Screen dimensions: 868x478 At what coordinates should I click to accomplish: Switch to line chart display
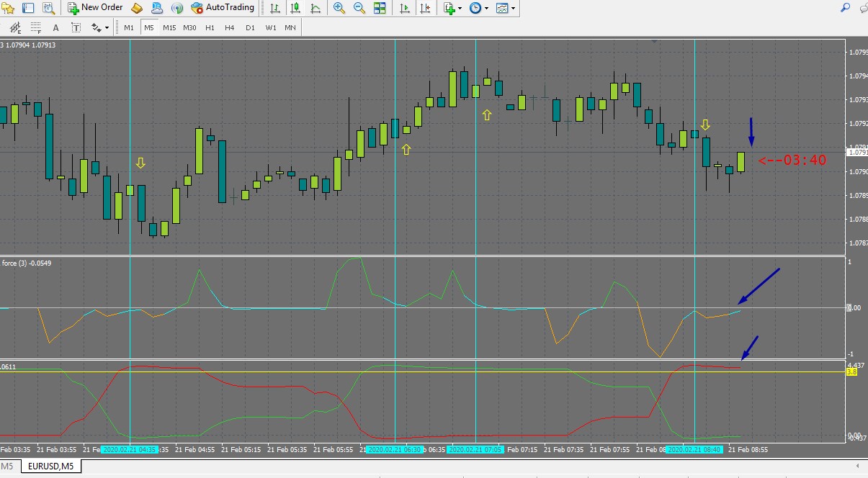[x=315, y=8]
